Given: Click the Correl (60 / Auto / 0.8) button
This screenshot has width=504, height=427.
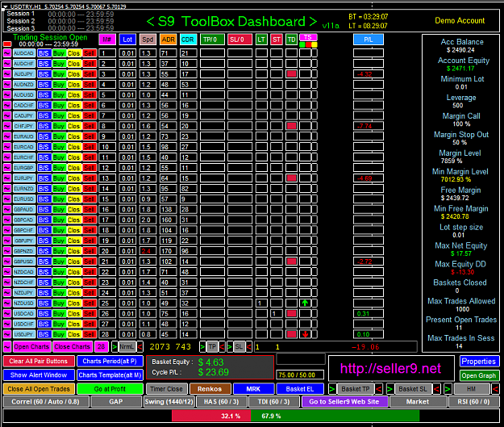Looking at the screenshot, I should pyautogui.click(x=45, y=402).
